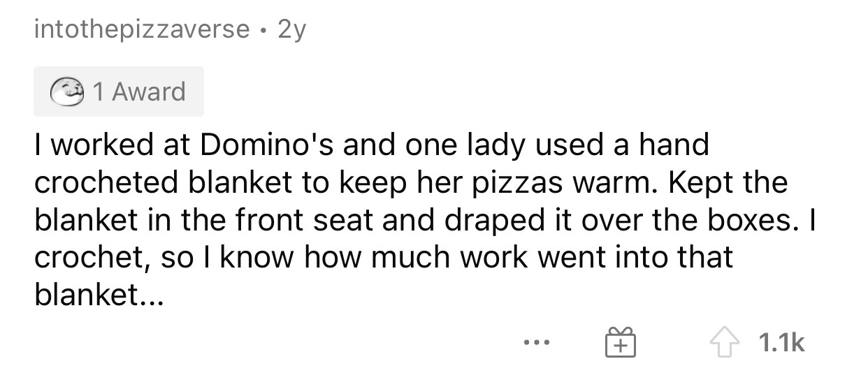Click the line starting 'crochet, so I know'
The image size is (868, 366).
tap(384, 258)
